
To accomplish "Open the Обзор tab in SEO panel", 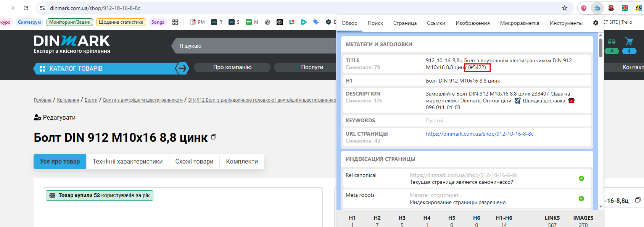I will click(x=349, y=23).
